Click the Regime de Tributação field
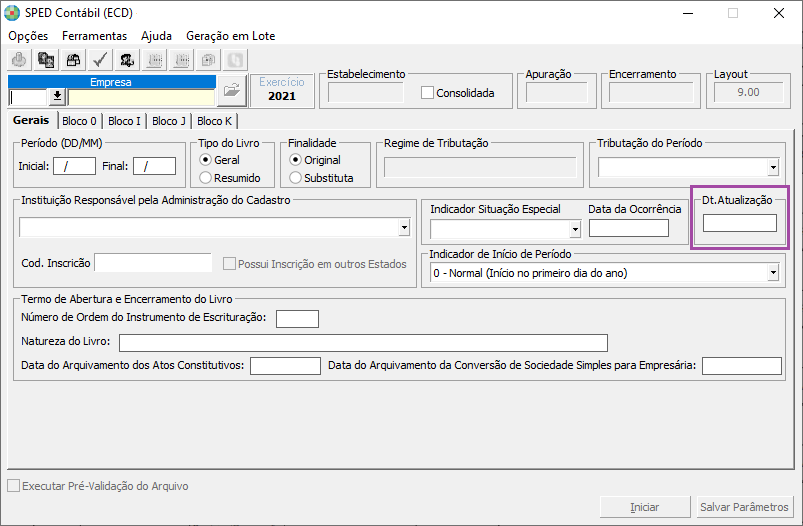803x526 pixels. (480, 167)
